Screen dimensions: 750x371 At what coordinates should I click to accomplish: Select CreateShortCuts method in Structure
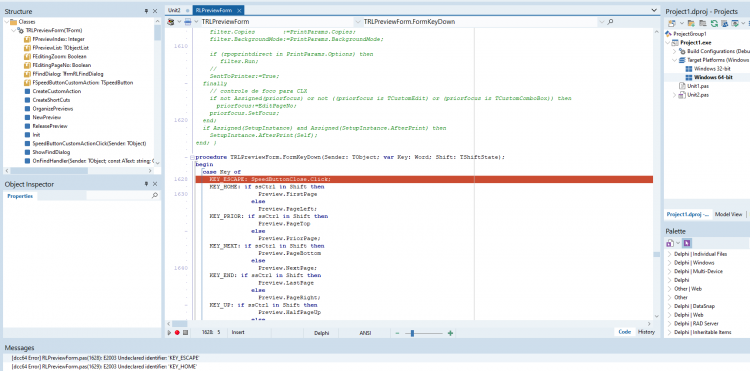point(51,100)
